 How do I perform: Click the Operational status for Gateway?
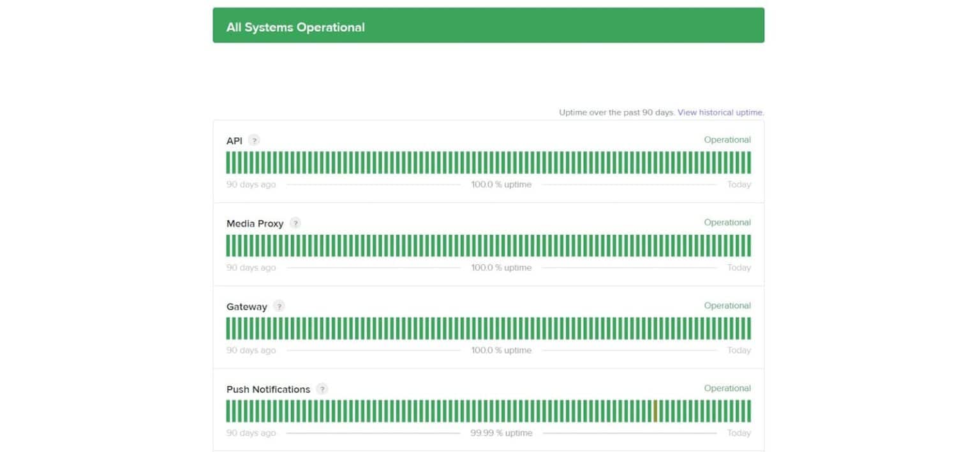727,305
